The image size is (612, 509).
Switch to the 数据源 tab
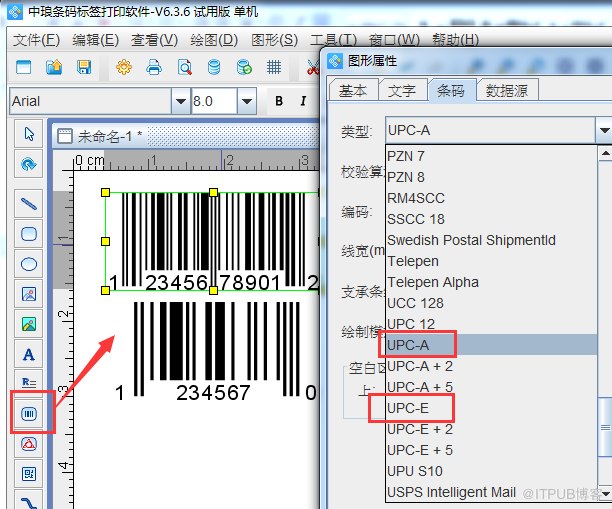click(507, 90)
